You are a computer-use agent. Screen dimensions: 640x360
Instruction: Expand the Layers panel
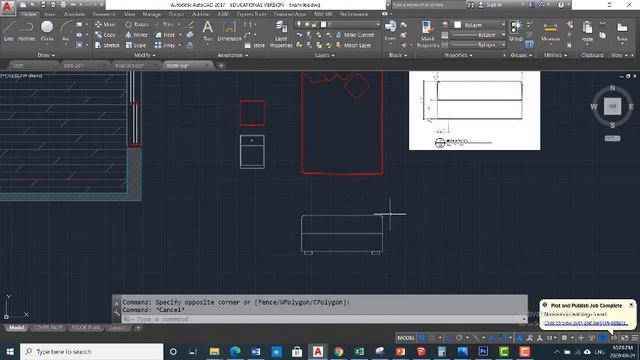pyautogui.click(x=324, y=55)
